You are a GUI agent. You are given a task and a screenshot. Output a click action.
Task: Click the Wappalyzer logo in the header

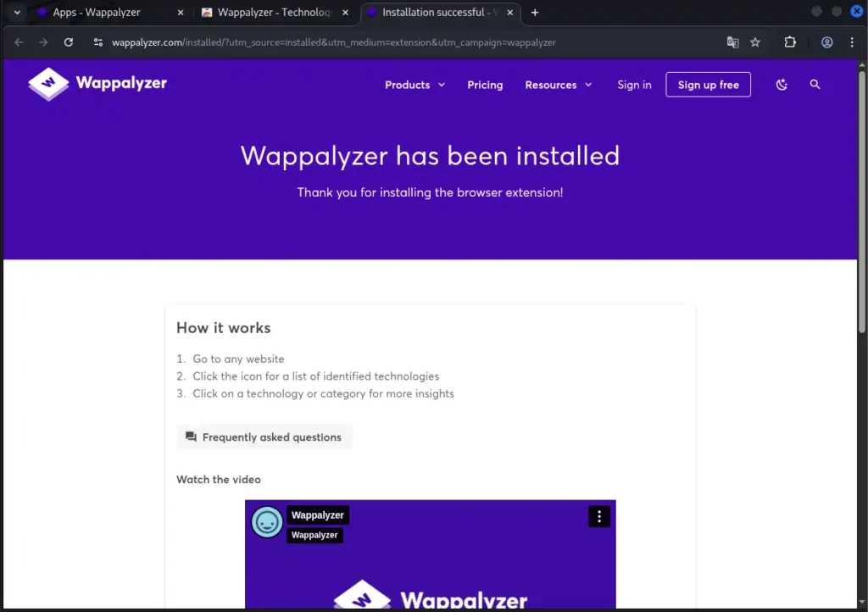point(97,84)
